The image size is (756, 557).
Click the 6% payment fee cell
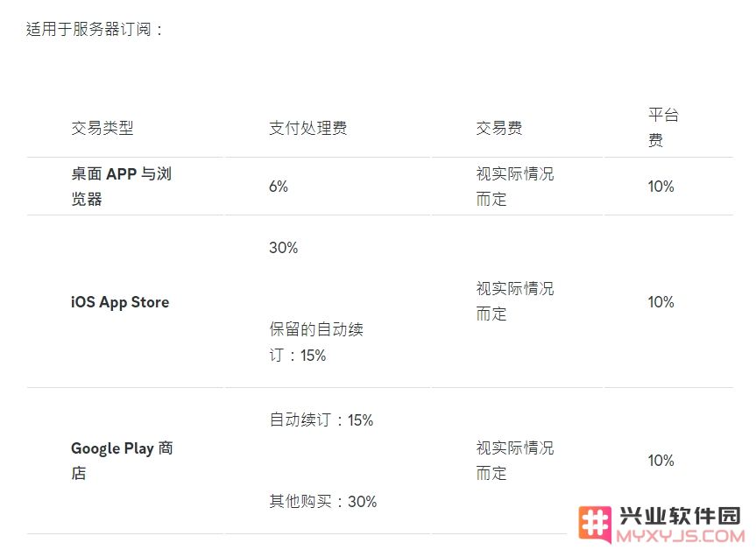279,187
